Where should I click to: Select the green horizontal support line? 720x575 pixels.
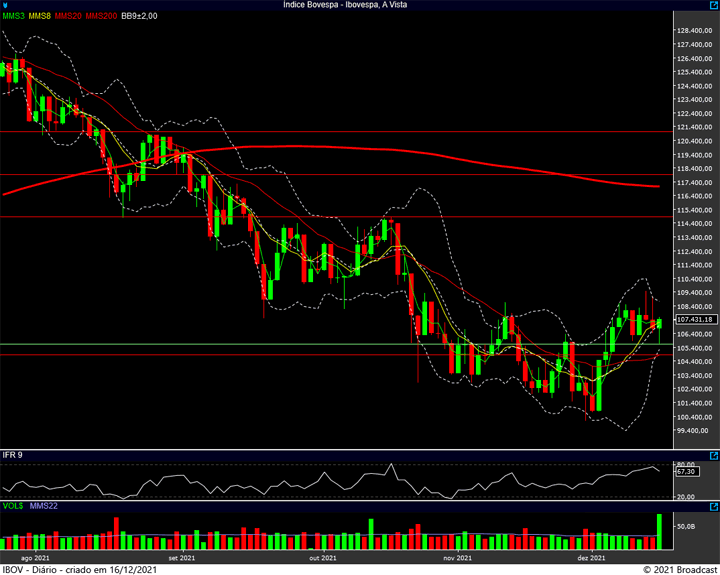pos(336,344)
